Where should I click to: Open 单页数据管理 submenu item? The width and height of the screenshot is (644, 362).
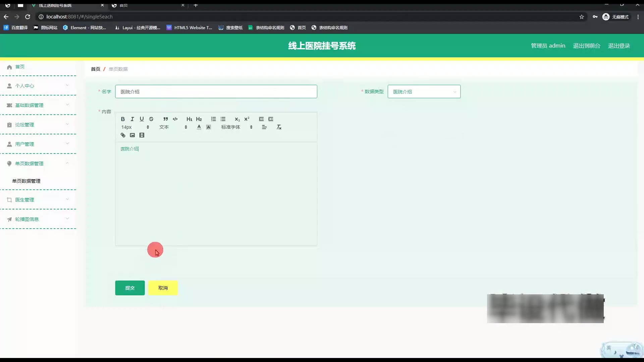tap(26, 181)
